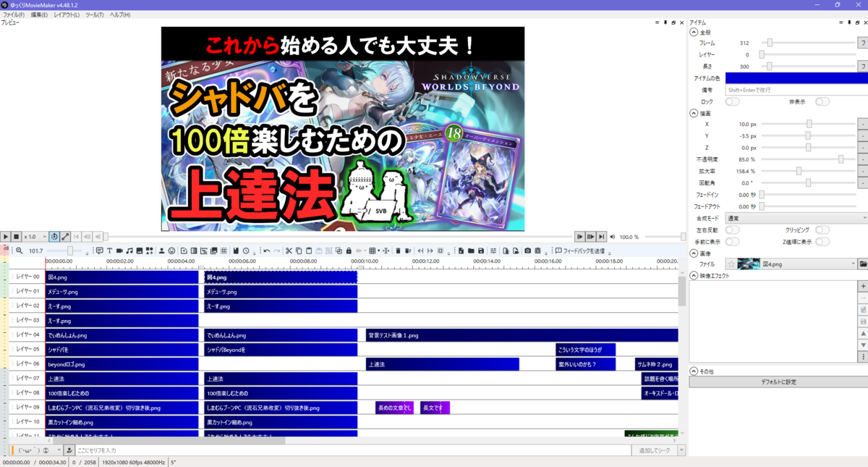
Task: Delete selected item with trash icon
Action: [398, 251]
